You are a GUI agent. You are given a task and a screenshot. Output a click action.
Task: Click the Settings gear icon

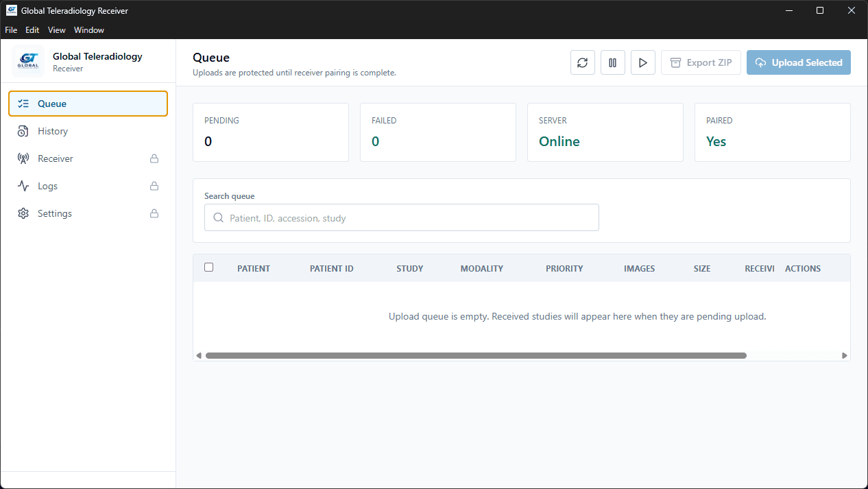(23, 213)
